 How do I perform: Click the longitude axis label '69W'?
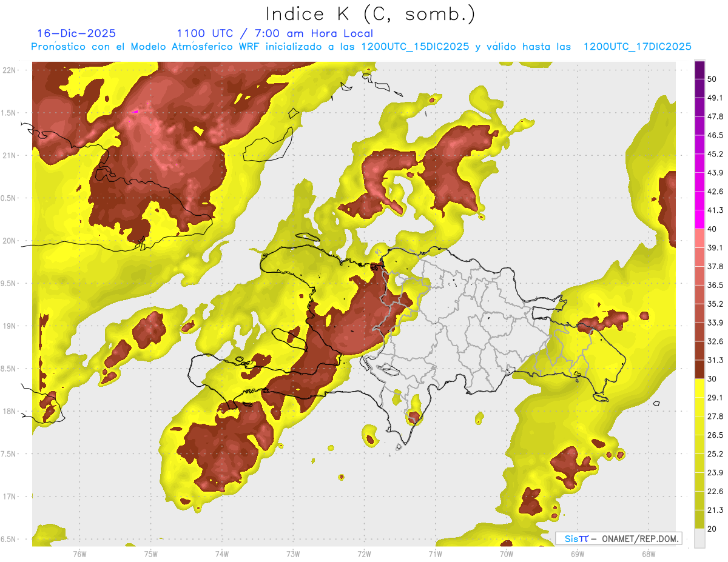578,554
